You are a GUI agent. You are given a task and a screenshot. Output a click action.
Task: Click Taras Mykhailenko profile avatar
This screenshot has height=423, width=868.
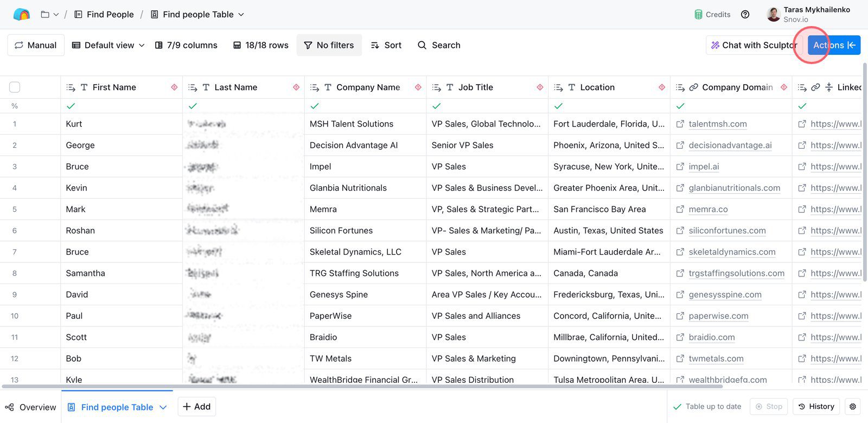click(x=774, y=15)
